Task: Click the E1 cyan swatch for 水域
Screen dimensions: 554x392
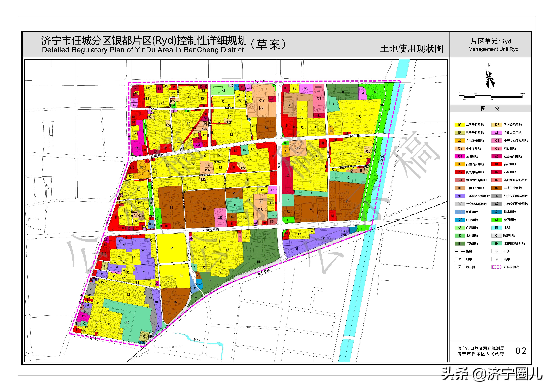Action: pyautogui.click(x=497, y=228)
